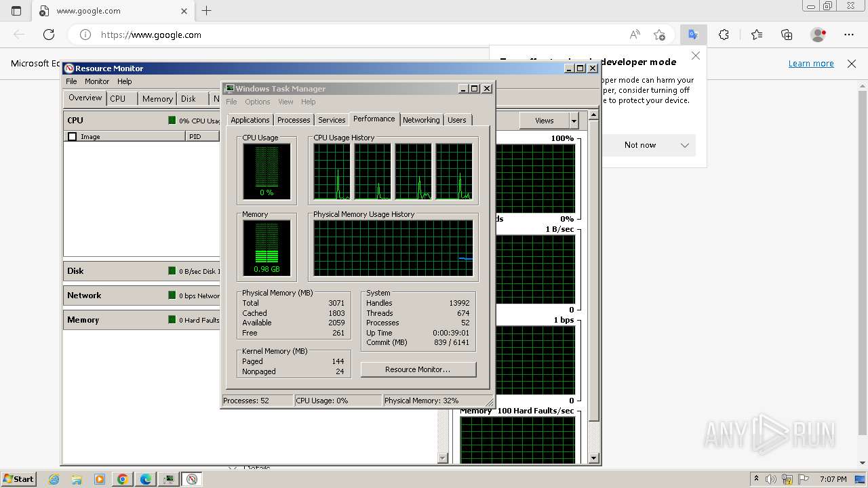
Task: Click the Views button in Resource Monitor
Action: coord(545,121)
